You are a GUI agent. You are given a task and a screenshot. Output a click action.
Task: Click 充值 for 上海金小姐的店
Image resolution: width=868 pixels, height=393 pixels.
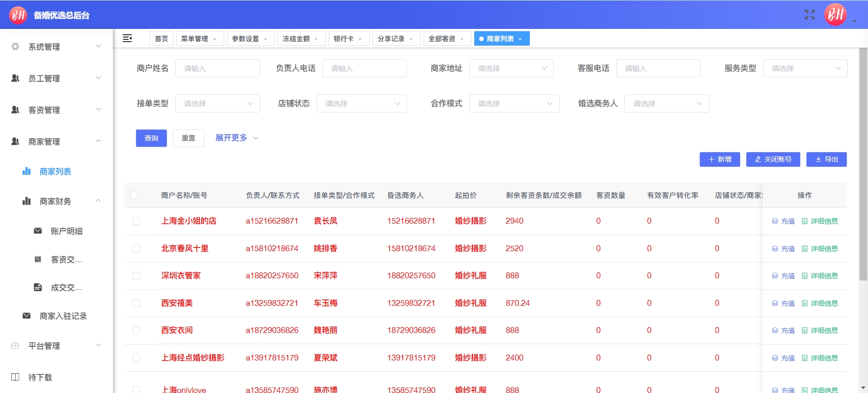coord(783,221)
